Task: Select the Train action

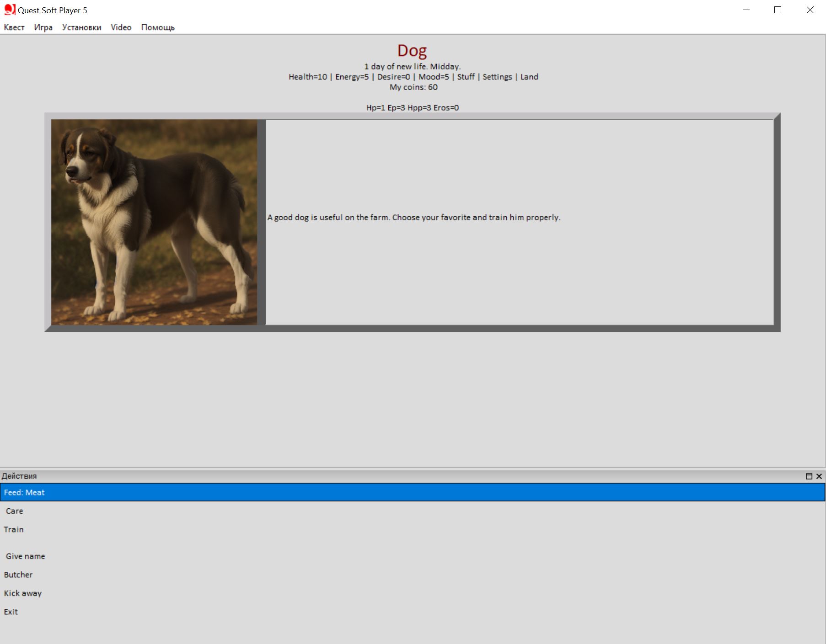Action: 14,529
